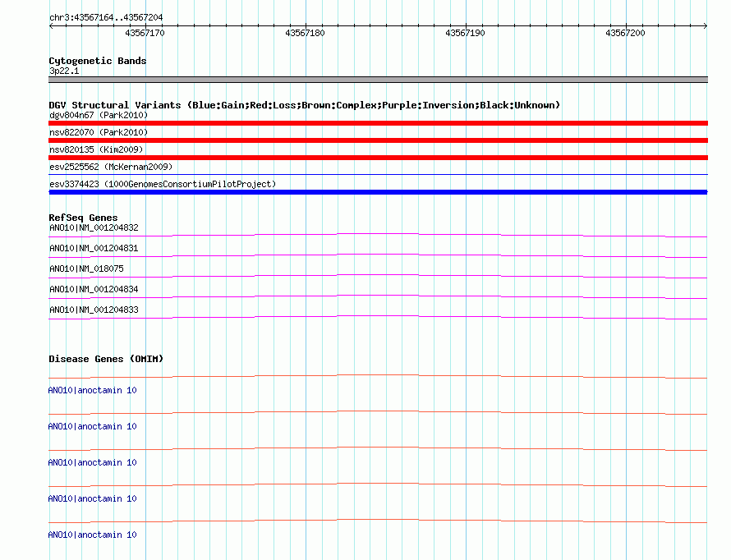731x560 pixels.
Task: Select the Disease Genes (OMIM) track title
Action: pyautogui.click(x=106, y=359)
